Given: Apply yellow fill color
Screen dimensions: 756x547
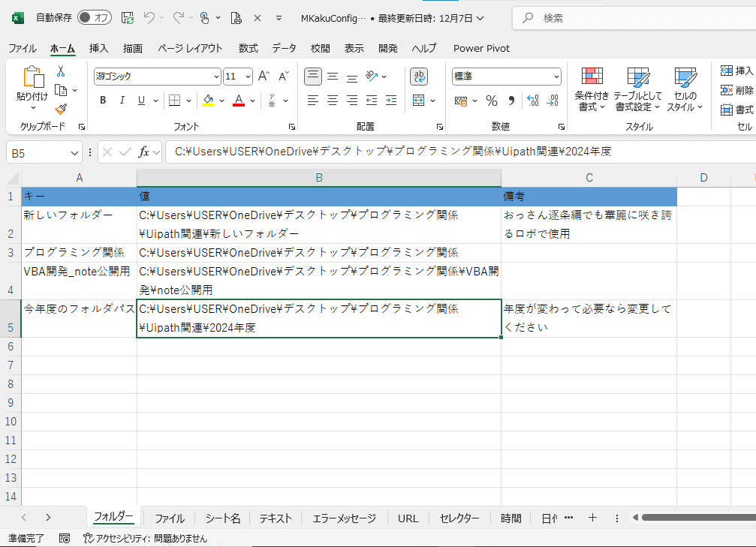Looking at the screenshot, I should [208, 101].
